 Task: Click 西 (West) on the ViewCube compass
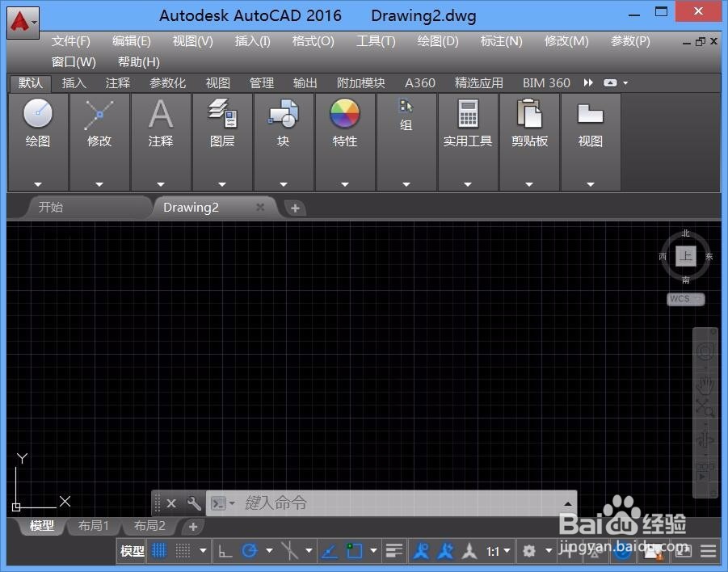pos(663,256)
